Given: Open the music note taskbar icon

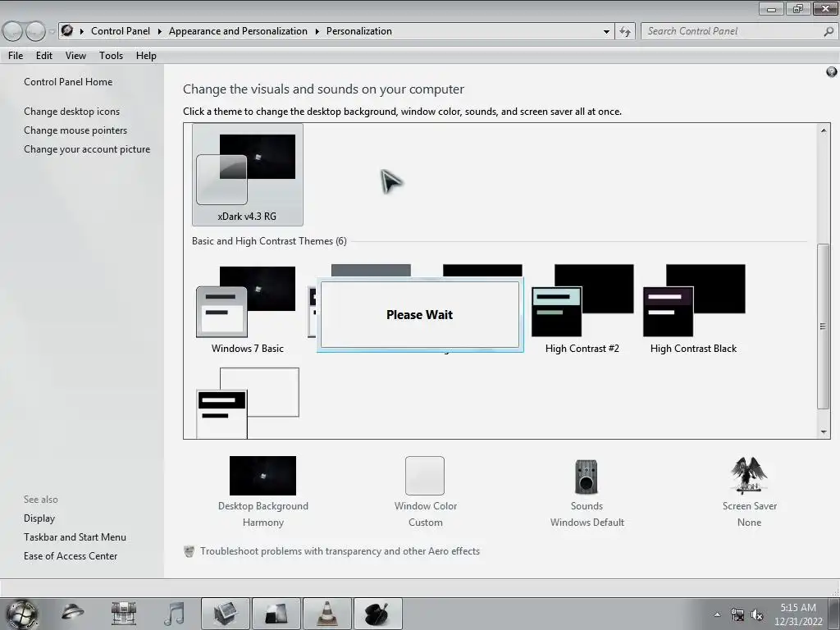Looking at the screenshot, I should [x=174, y=614].
